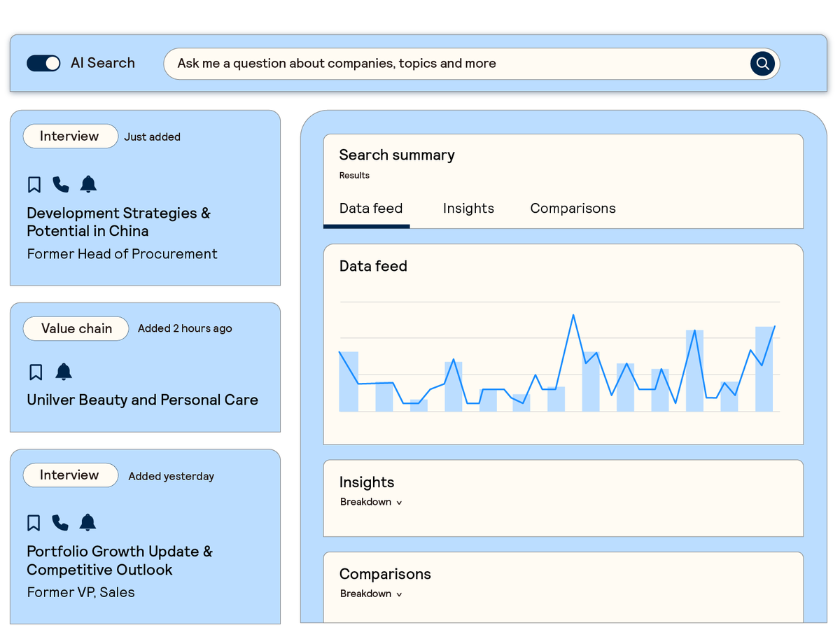Viewport: 840px width, 630px height.
Task: Click the Interview pill on Portfolio Growth card
Action: [70, 475]
